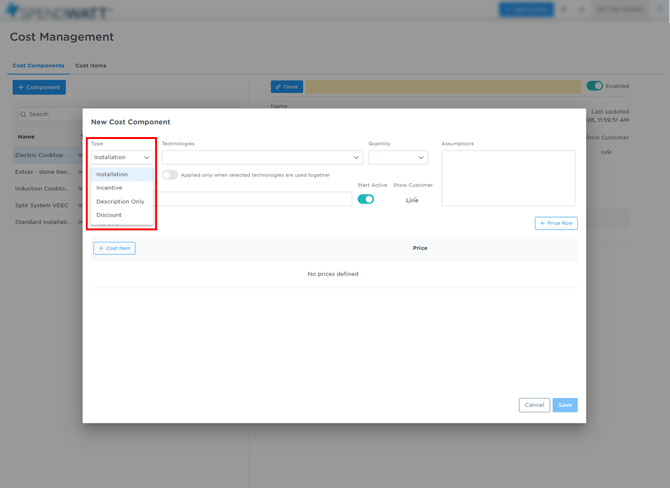Cancel the New Cost Component dialog
The width and height of the screenshot is (670, 488).
(x=534, y=405)
